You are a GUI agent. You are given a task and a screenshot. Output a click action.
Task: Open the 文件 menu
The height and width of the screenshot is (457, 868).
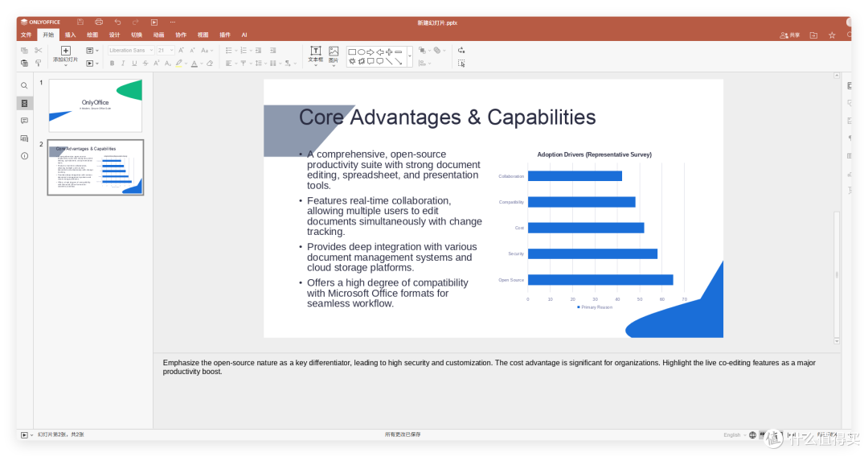[26, 35]
